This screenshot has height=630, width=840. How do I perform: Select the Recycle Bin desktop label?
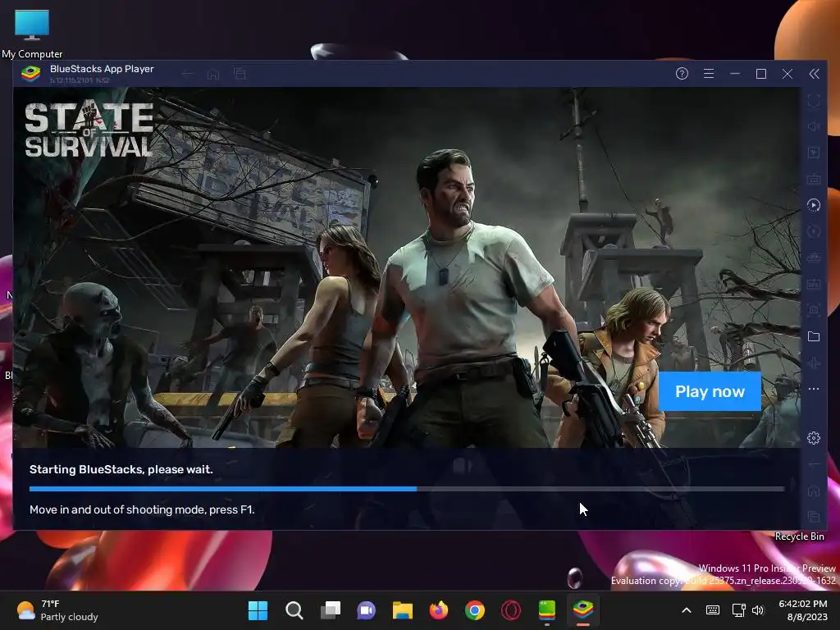799,536
